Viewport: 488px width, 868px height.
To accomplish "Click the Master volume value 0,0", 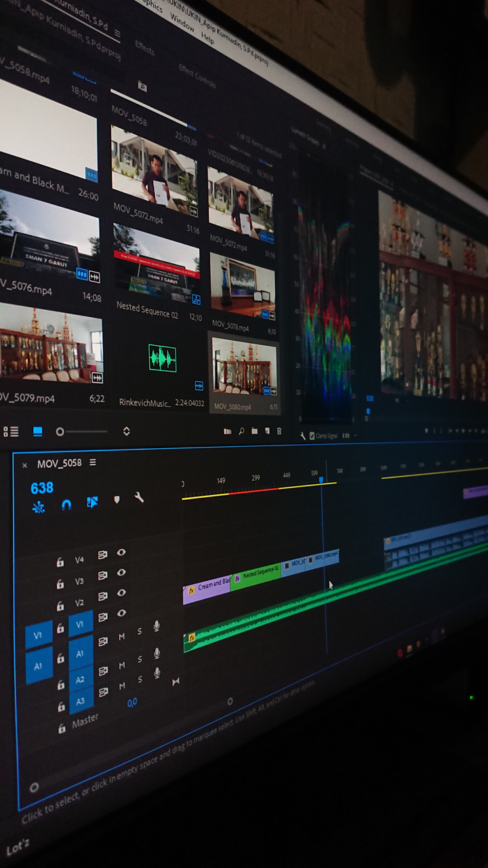I will (132, 703).
